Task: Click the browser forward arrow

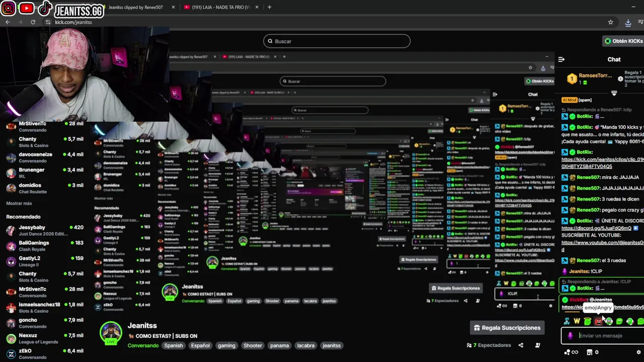Action: pyautogui.click(x=20, y=22)
